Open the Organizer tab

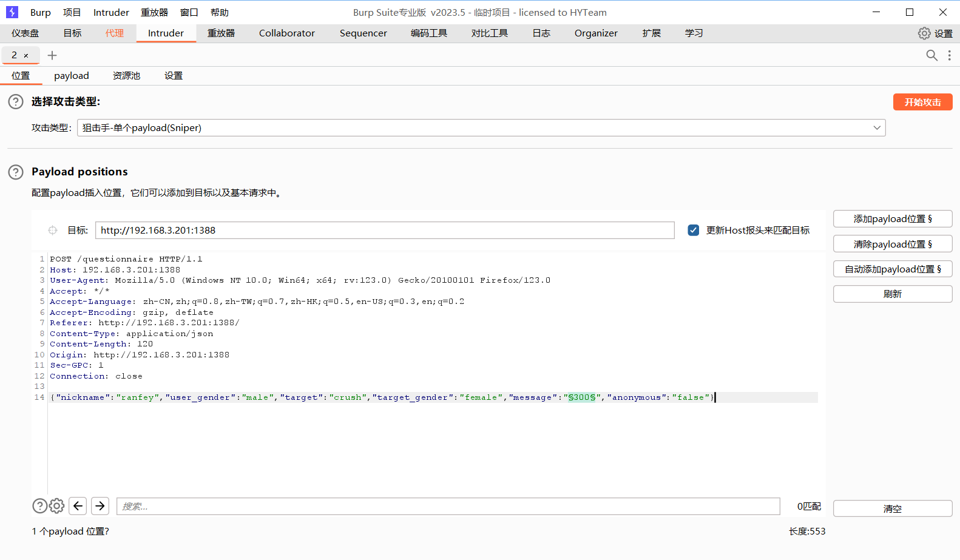(x=596, y=33)
